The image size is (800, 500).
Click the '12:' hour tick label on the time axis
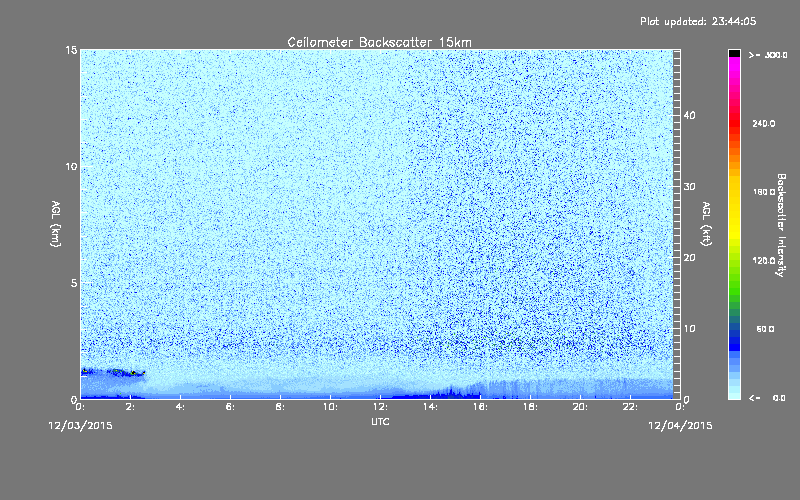point(380,407)
